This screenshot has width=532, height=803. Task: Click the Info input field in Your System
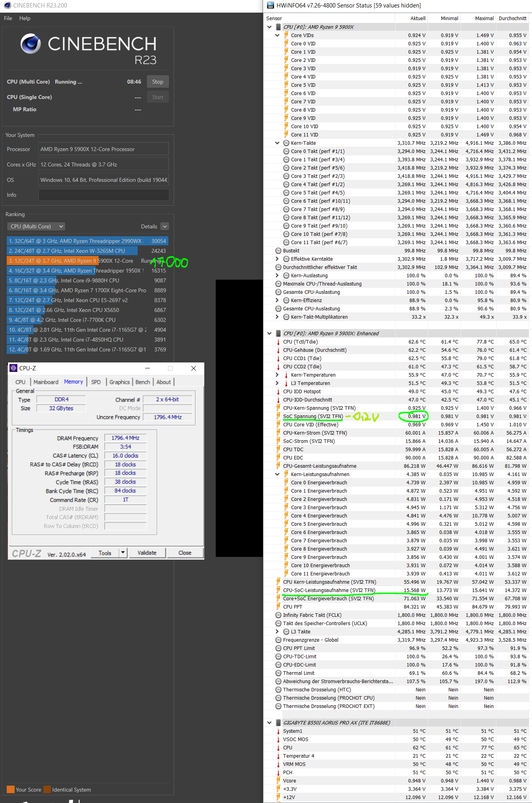[104, 195]
